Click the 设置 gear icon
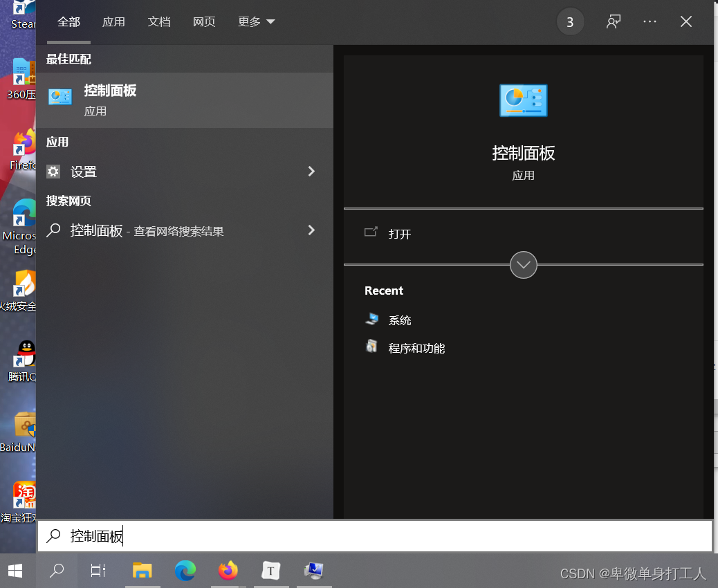The width and height of the screenshot is (718, 588). coord(53,172)
